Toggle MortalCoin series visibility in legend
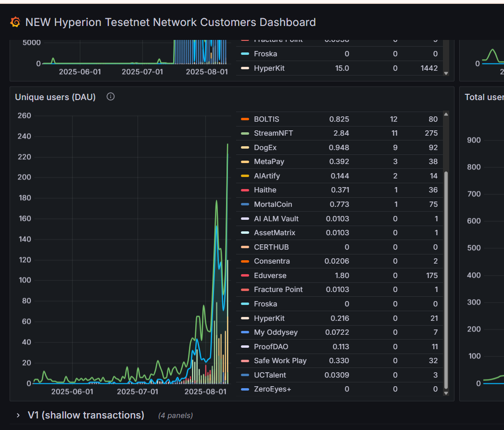Screen dimensions: 504x430 click(273, 204)
